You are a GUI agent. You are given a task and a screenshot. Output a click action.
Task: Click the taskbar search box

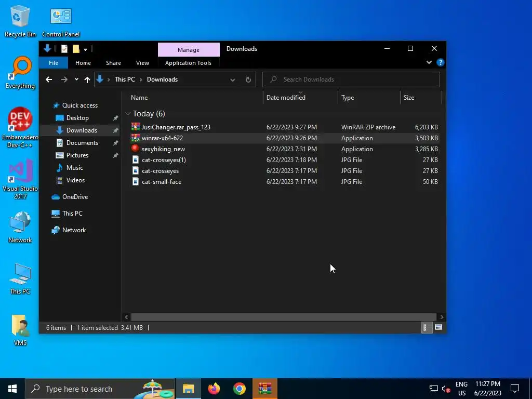click(x=100, y=389)
